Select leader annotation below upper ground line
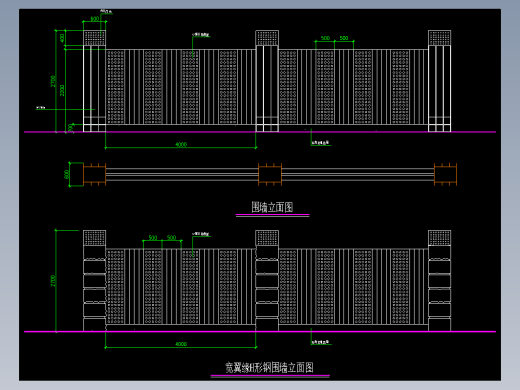The image size is (520, 390). (x=321, y=143)
